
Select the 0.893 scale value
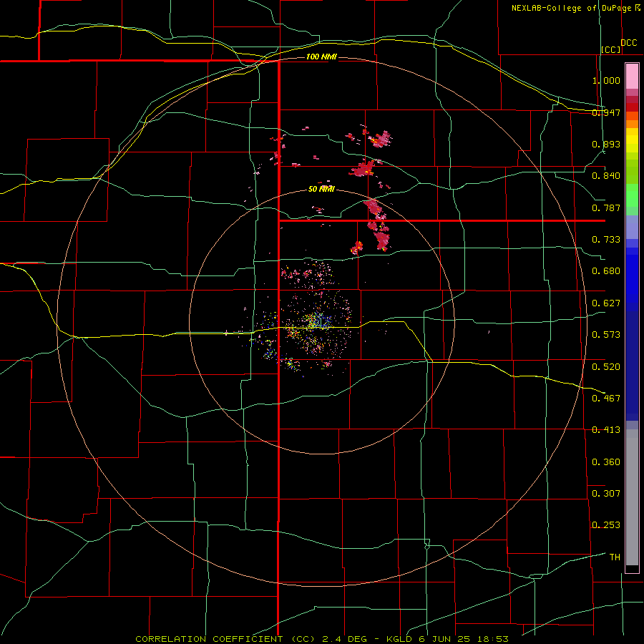(x=606, y=144)
